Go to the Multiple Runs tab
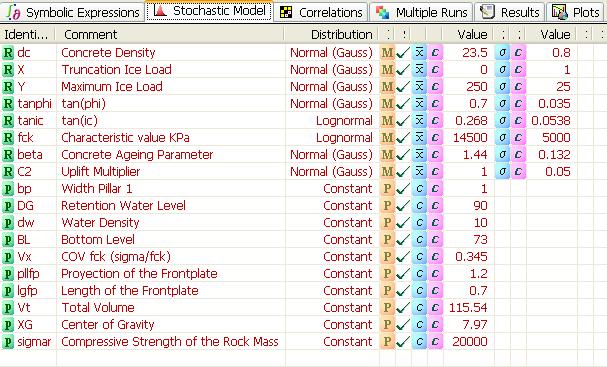Screen dimensions: 607x367 coord(421,12)
